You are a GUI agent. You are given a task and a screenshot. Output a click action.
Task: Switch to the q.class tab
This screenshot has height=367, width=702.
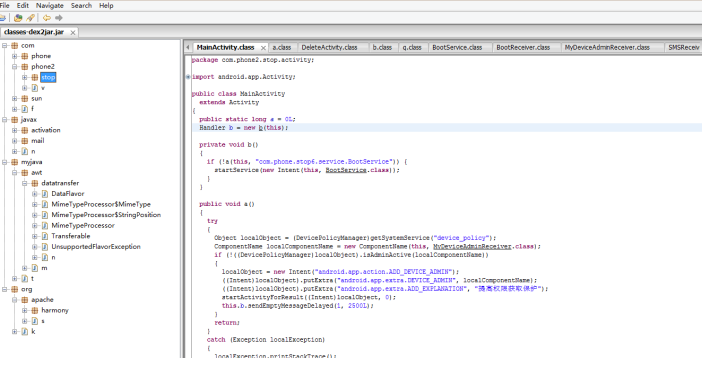coord(412,47)
